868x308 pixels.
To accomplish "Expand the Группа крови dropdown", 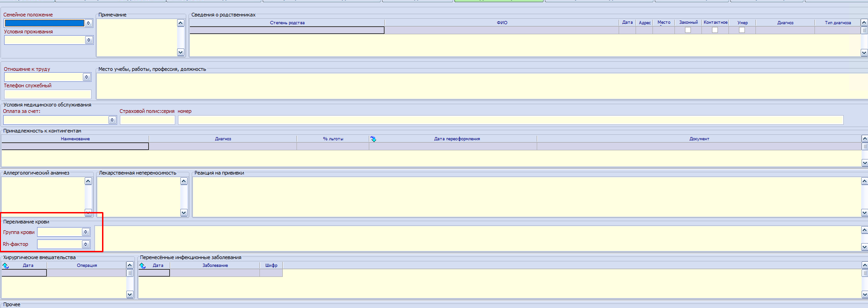I will click(x=86, y=232).
